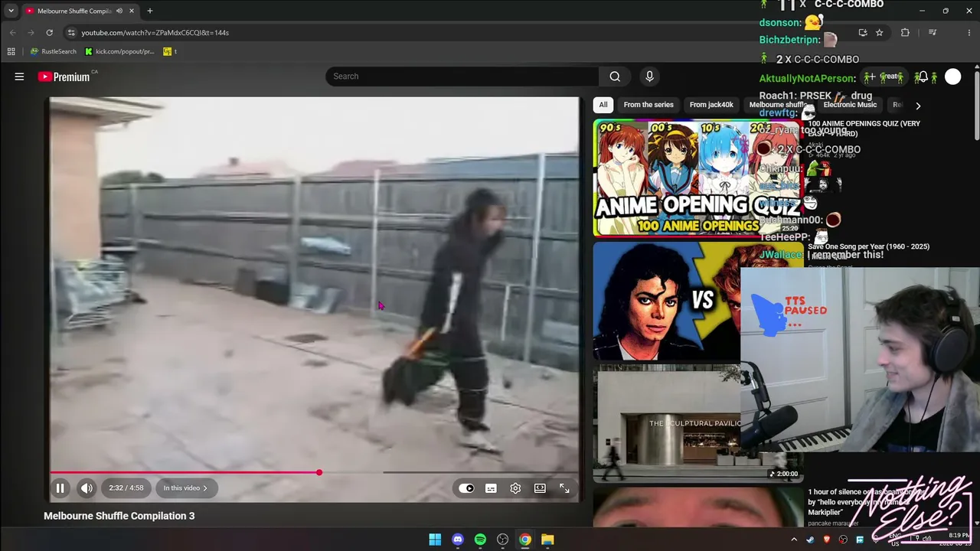Open Discord from the taskbar
The image size is (980, 551).
[458, 540]
